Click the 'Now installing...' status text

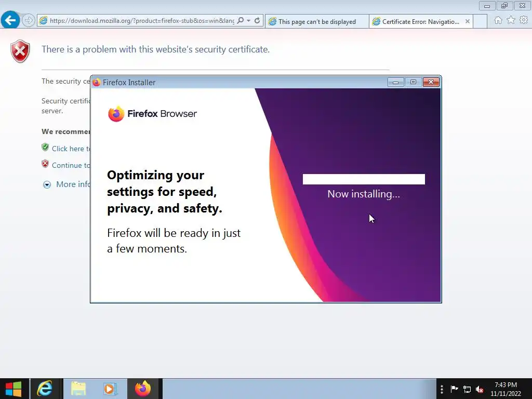click(x=363, y=194)
